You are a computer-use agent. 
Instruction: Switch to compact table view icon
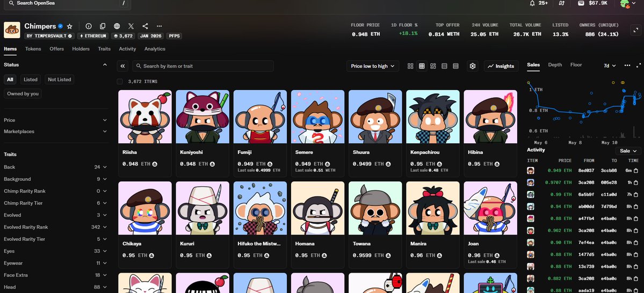tap(455, 66)
